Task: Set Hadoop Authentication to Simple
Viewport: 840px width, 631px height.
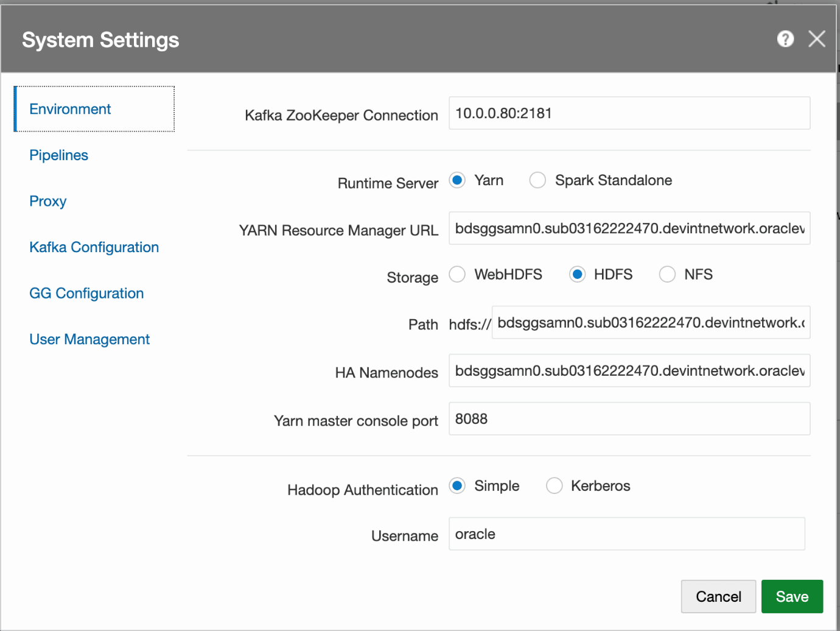Action: point(457,485)
